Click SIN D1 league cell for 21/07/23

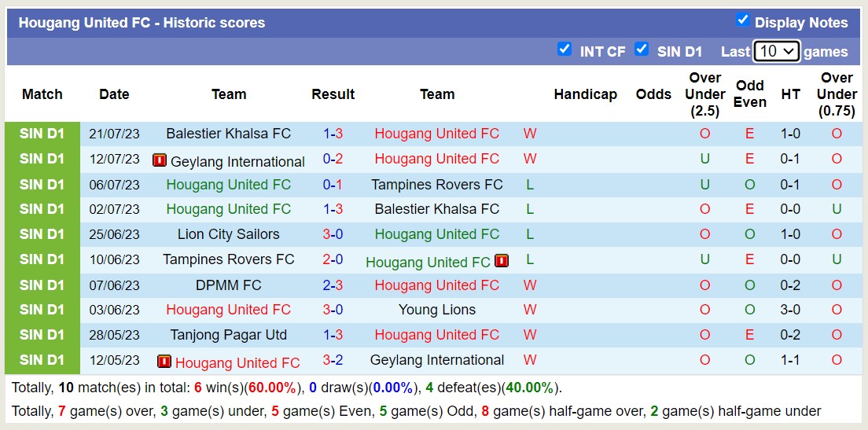(x=42, y=134)
